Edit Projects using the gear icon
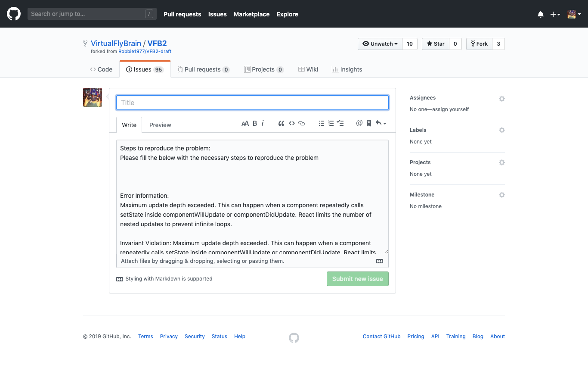 (501, 162)
